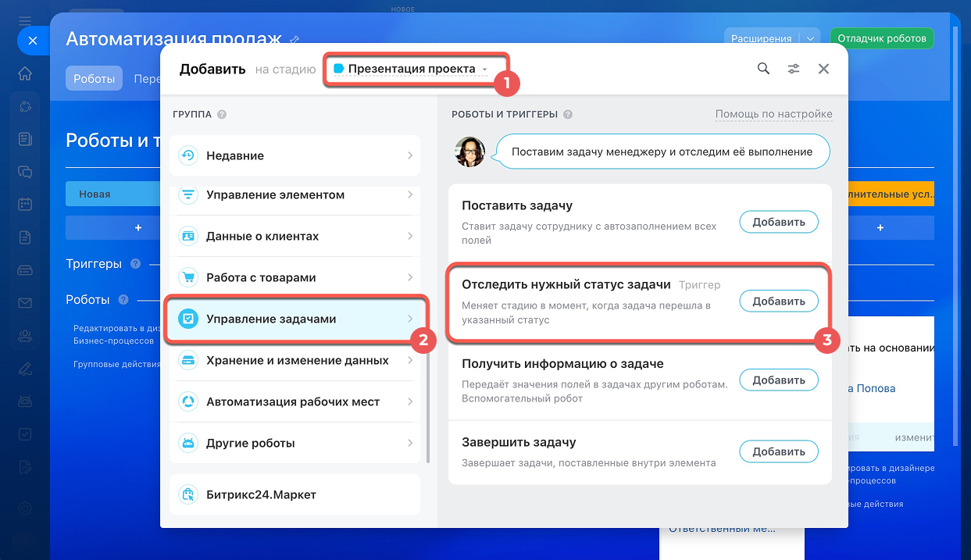
Task: Click the help icon beside РОБОТЫ И ТРИГГЕРЫ
Action: coord(568,115)
